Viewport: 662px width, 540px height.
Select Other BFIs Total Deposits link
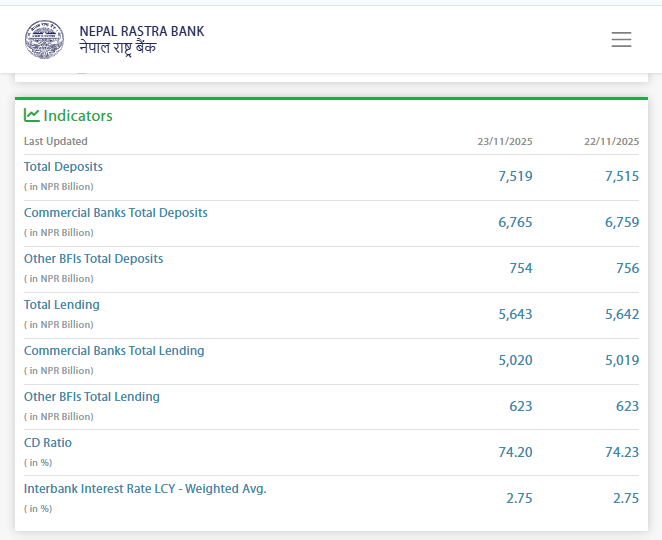(93, 259)
